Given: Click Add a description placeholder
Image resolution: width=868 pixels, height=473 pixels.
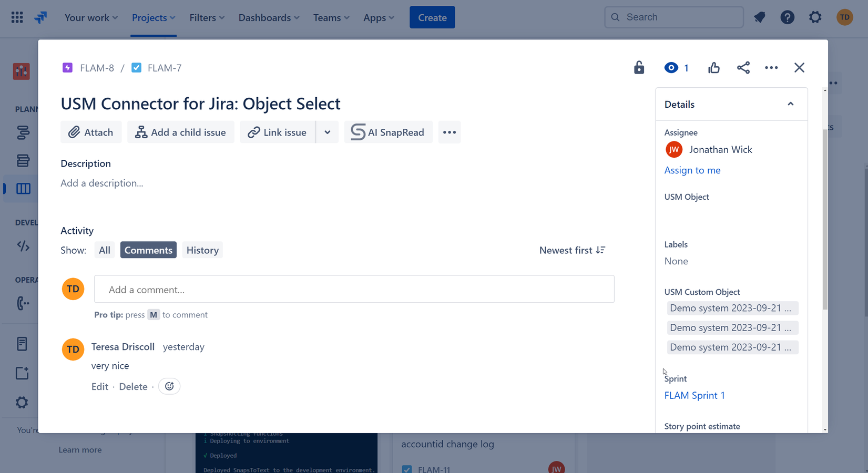Looking at the screenshot, I should coord(102,183).
